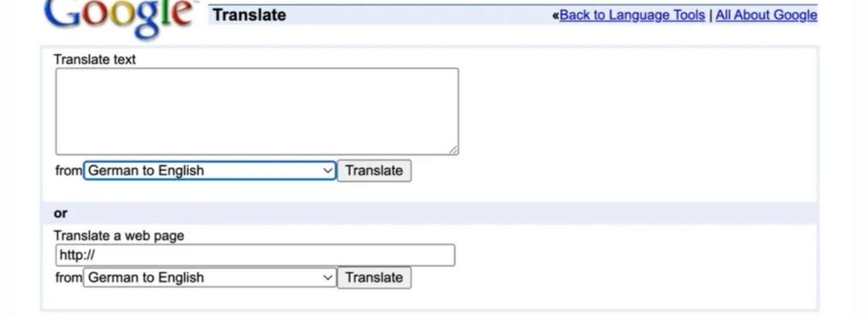Click the bold Translate page heading

(249, 15)
